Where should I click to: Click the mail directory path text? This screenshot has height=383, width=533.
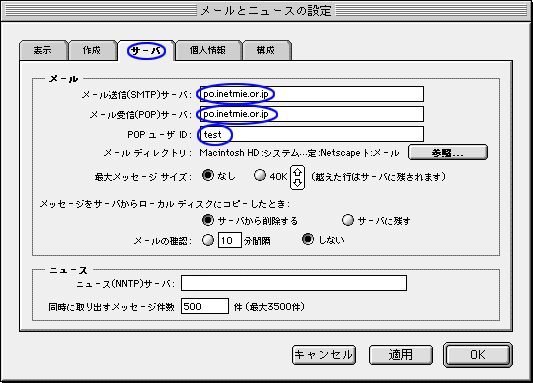(x=299, y=153)
